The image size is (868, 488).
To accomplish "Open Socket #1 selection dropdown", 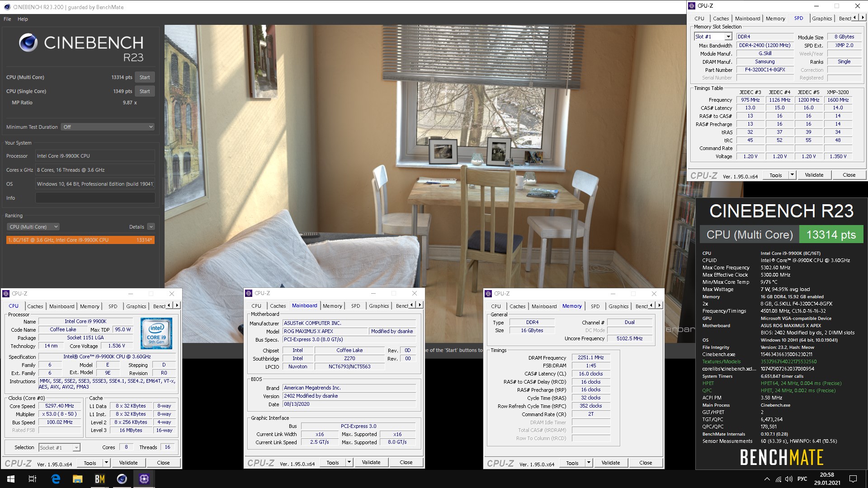I will (x=59, y=448).
